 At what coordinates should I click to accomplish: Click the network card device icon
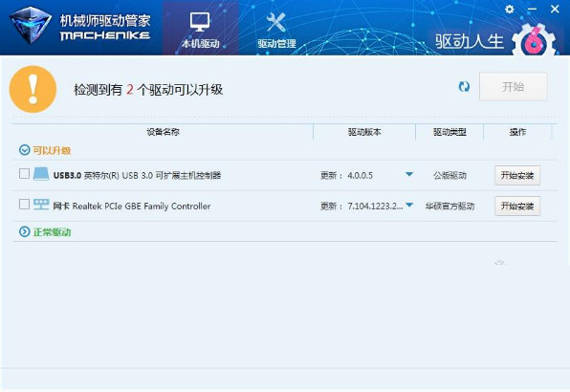[x=41, y=205]
